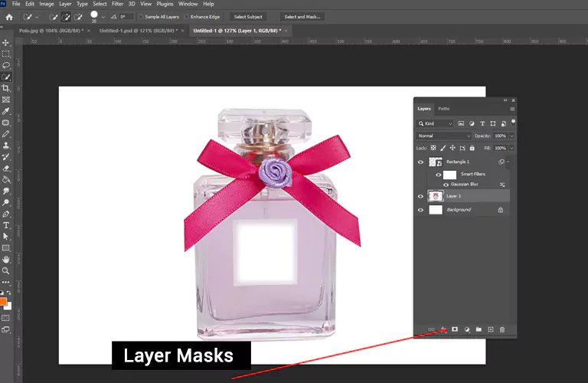This screenshot has height=383, width=588.
Task: Select the Crop tool
Action: point(5,88)
